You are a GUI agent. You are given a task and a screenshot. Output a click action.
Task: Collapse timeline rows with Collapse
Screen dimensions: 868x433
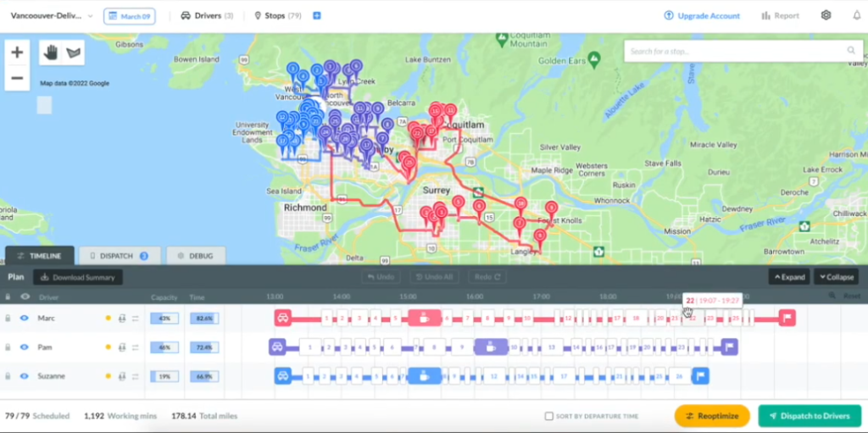(x=836, y=277)
